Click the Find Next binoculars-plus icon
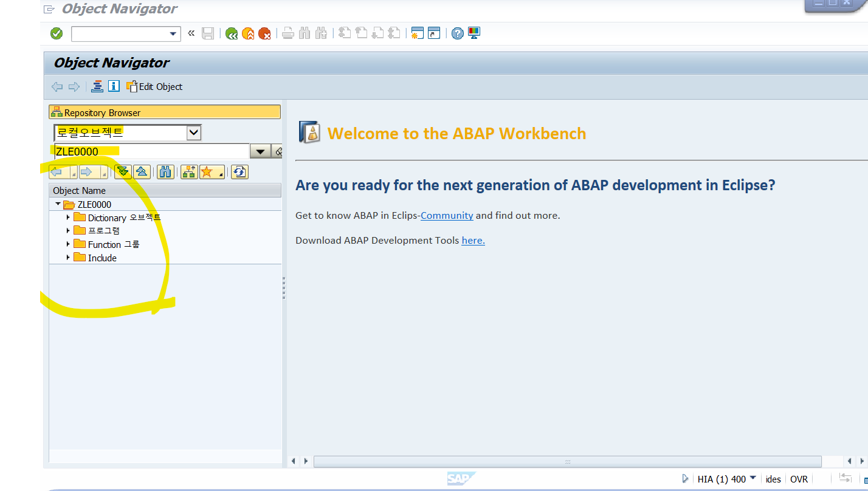The height and width of the screenshot is (491, 868). (x=321, y=33)
